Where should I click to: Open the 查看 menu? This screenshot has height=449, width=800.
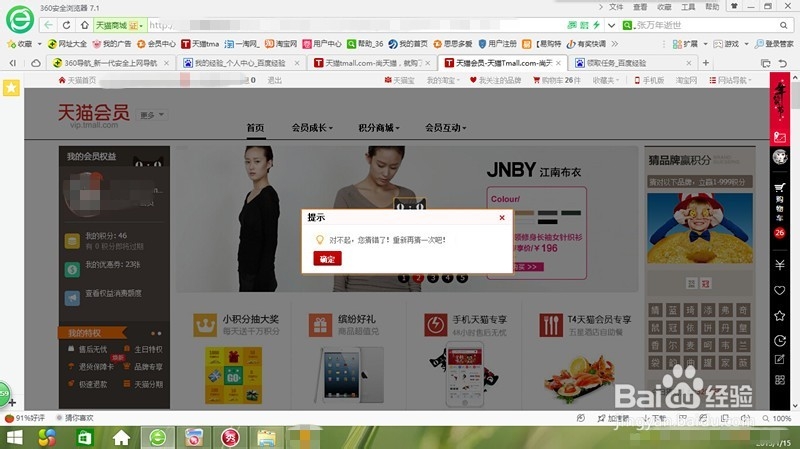(x=640, y=7)
